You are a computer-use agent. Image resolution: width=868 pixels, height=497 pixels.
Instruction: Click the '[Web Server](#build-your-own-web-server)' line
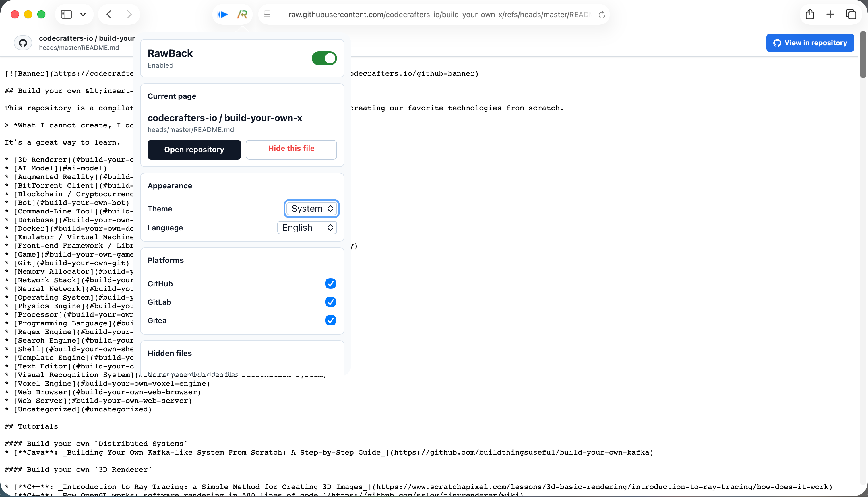[98, 401]
